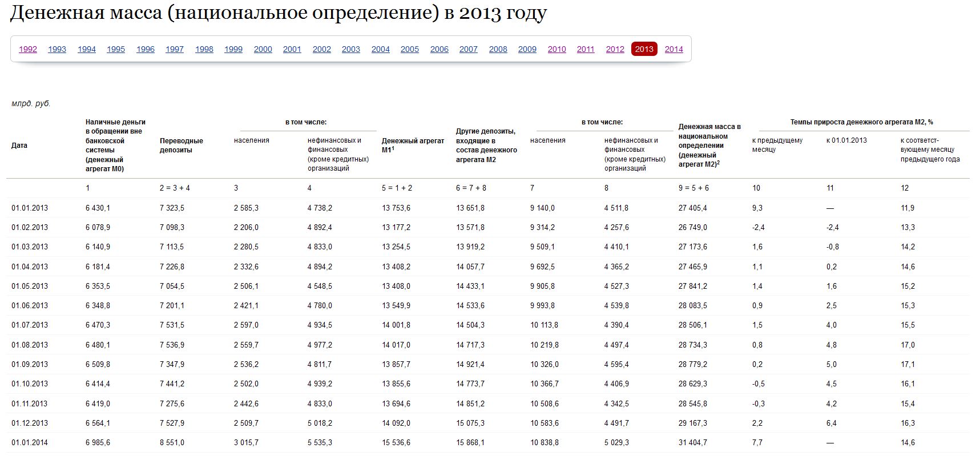The width and height of the screenshot is (980, 456).
Task: Click the M1 value 13 177,2
Action: coord(396,227)
